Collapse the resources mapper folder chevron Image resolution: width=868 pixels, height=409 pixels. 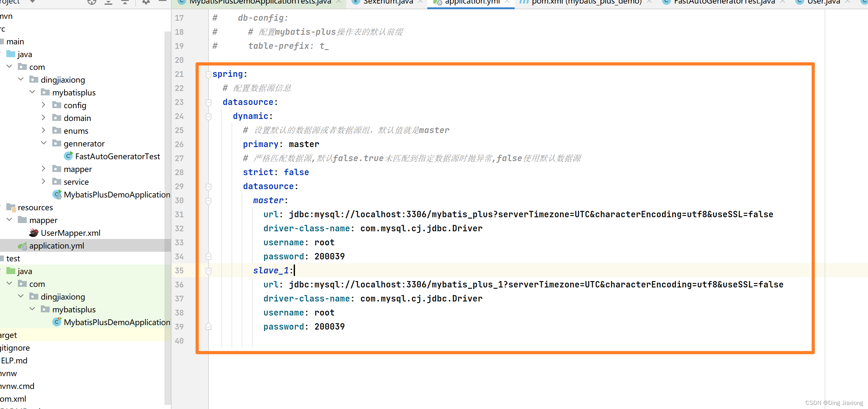10,219
